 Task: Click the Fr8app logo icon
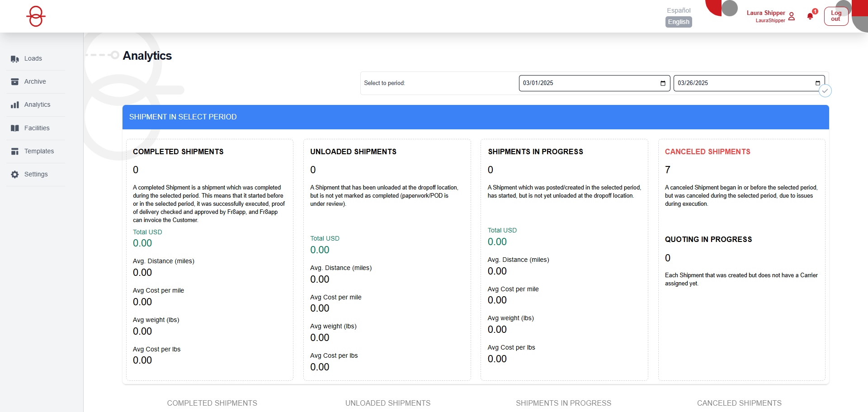[x=36, y=16]
